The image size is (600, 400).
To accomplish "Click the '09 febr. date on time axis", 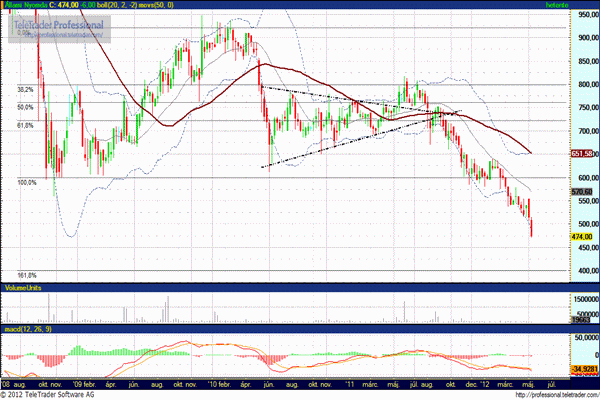I will pos(82,384).
